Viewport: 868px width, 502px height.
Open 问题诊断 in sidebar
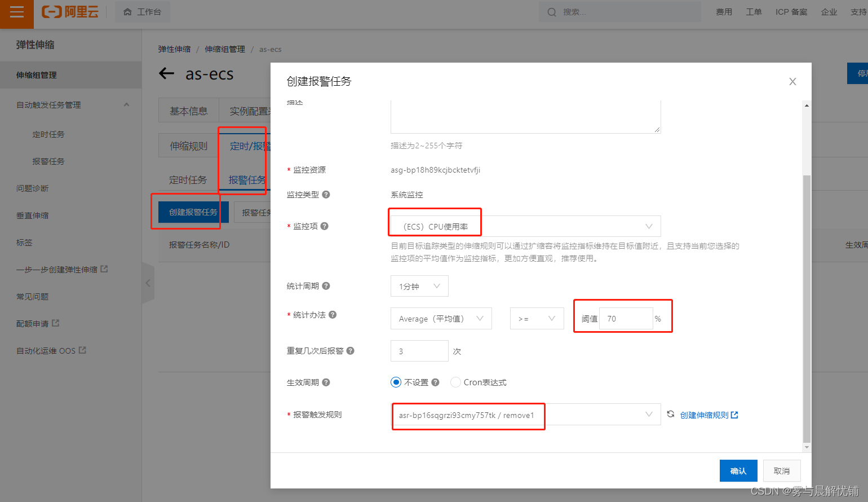[x=33, y=188]
